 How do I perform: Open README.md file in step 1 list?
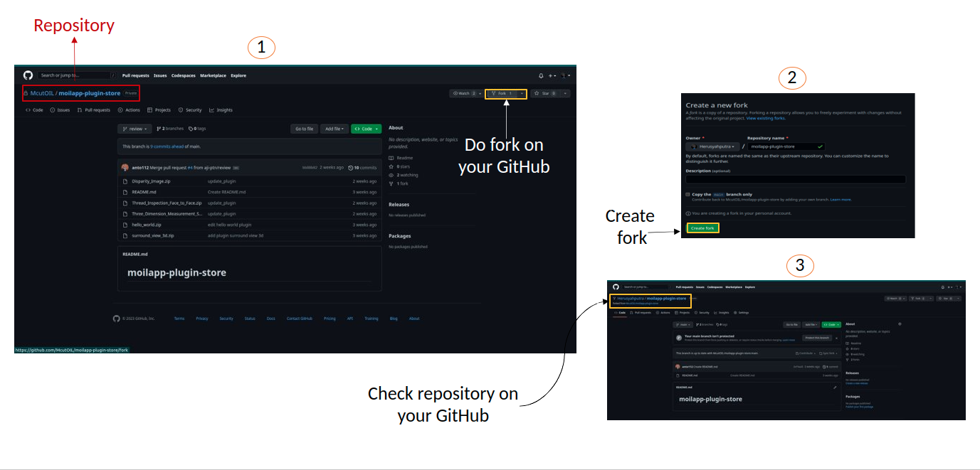pos(144,192)
